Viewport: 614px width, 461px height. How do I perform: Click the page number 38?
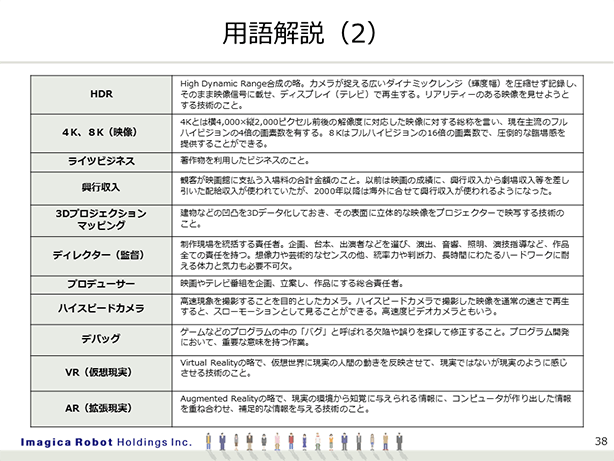pos(601,441)
